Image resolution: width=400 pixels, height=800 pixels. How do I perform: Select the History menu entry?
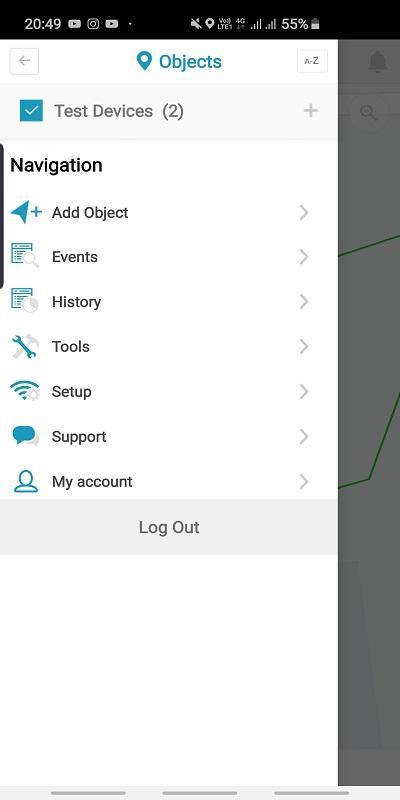tap(168, 302)
